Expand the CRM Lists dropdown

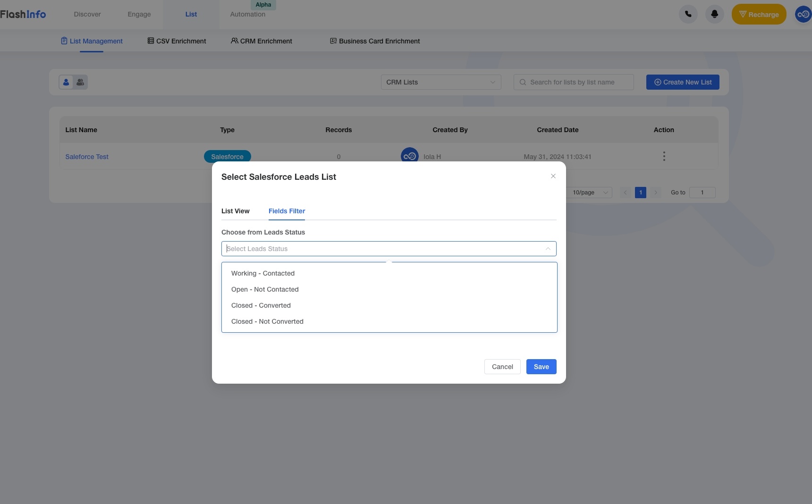pyautogui.click(x=441, y=82)
